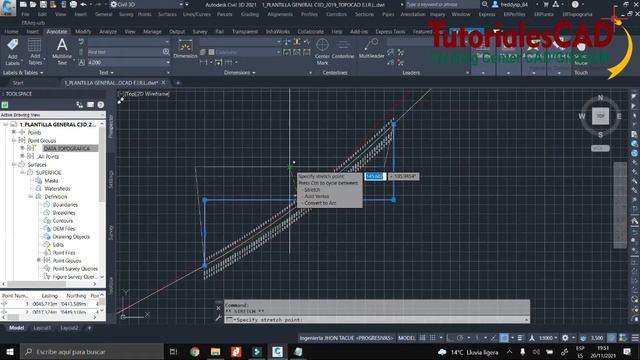Click the Find text input field

coord(125,52)
